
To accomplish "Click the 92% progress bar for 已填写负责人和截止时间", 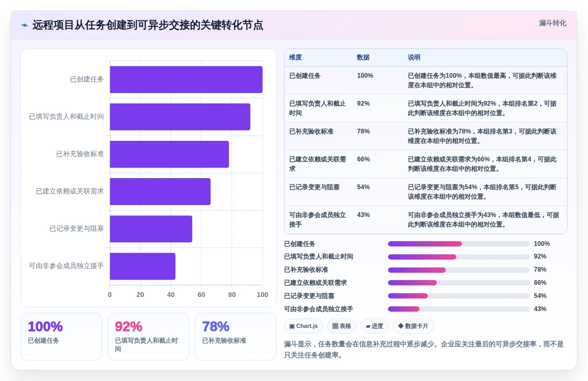I will tap(459, 257).
